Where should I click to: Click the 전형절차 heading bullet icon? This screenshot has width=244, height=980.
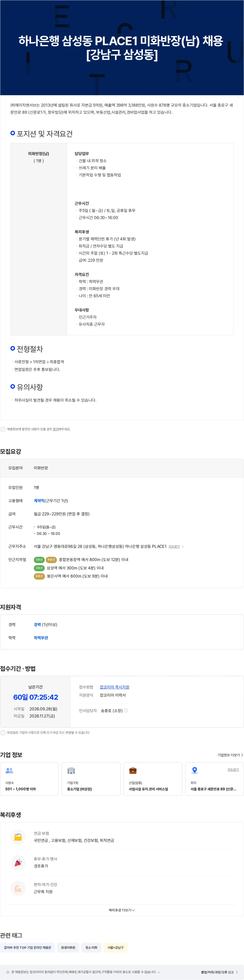click(12, 348)
